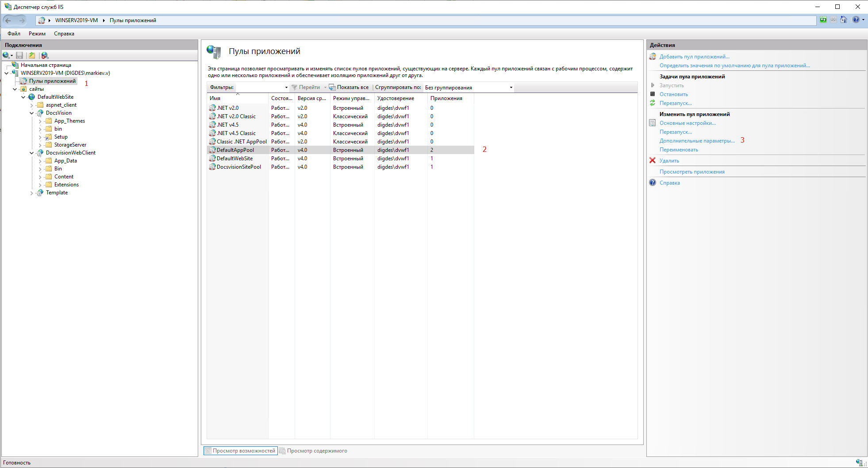Viewport: 868px width, 468px height.
Task: Select the Classic .NET AppPool row
Action: click(340, 142)
